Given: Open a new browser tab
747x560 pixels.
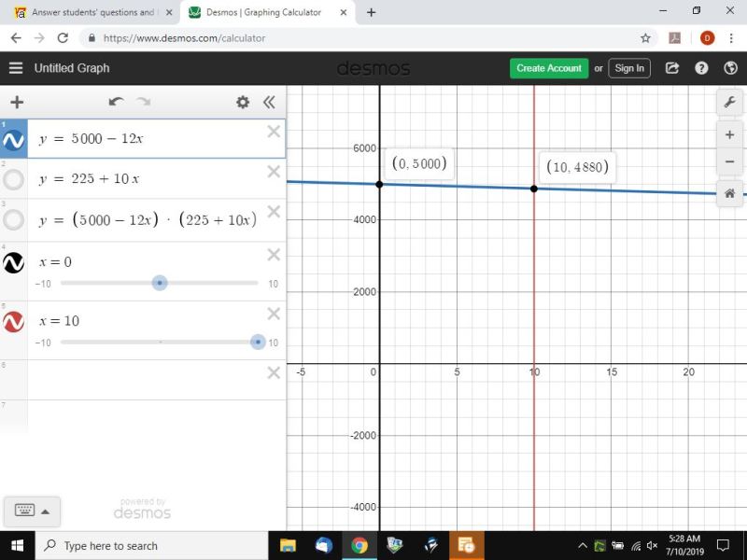Looking at the screenshot, I should click(x=371, y=12).
